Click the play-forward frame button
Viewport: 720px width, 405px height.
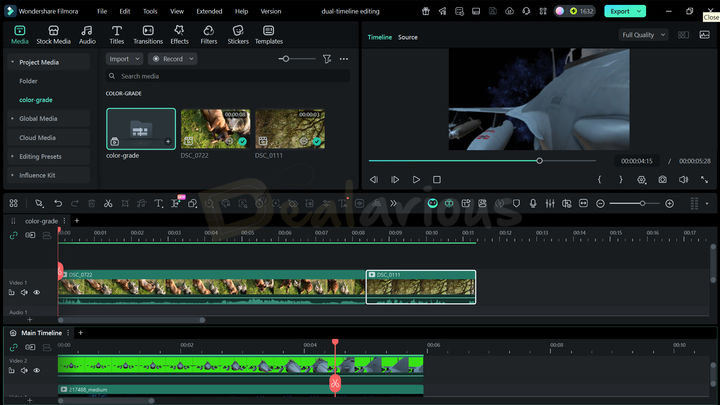395,180
